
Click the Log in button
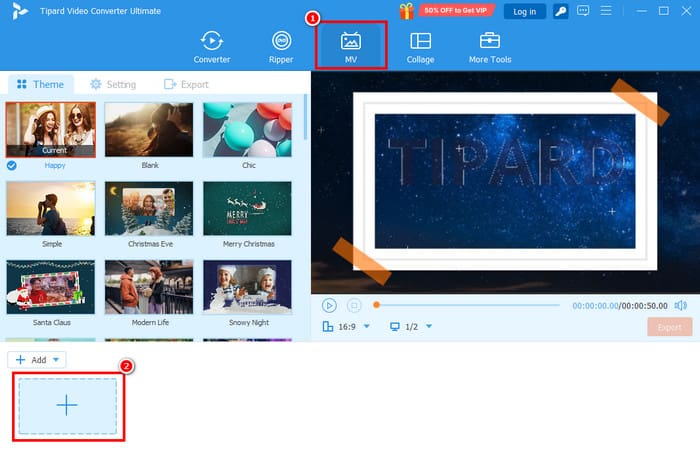(525, 12)
